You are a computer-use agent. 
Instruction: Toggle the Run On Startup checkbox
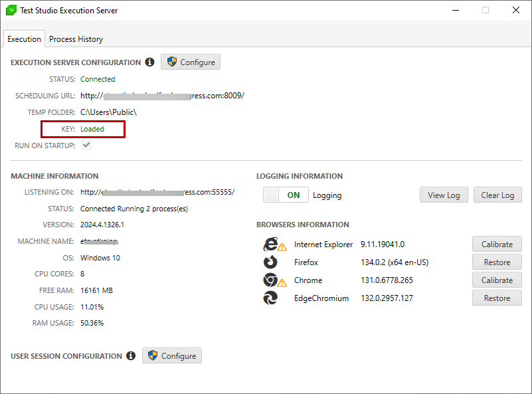(x=86, y=146)
